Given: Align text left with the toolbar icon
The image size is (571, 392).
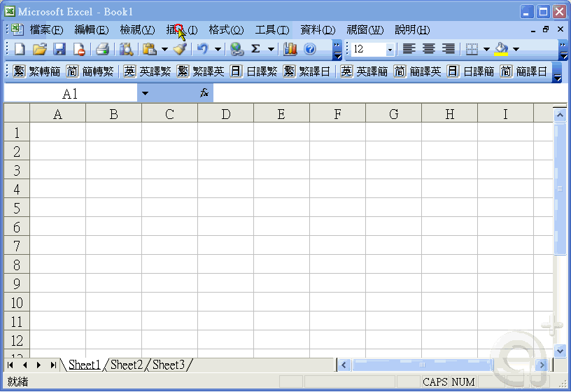Looking at the screenshot, I should click(x=409, y=49).
